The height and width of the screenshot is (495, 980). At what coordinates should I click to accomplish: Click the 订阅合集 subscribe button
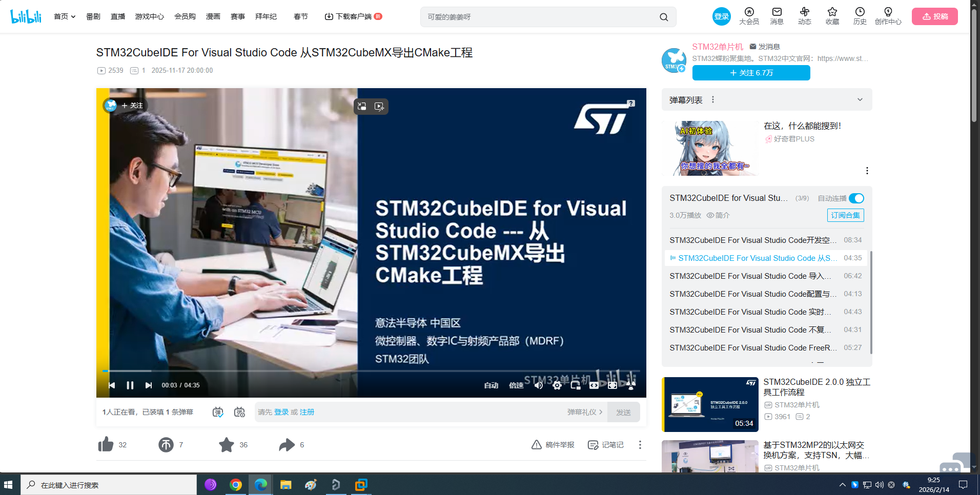pyautogui.click(x=846, y=215)
